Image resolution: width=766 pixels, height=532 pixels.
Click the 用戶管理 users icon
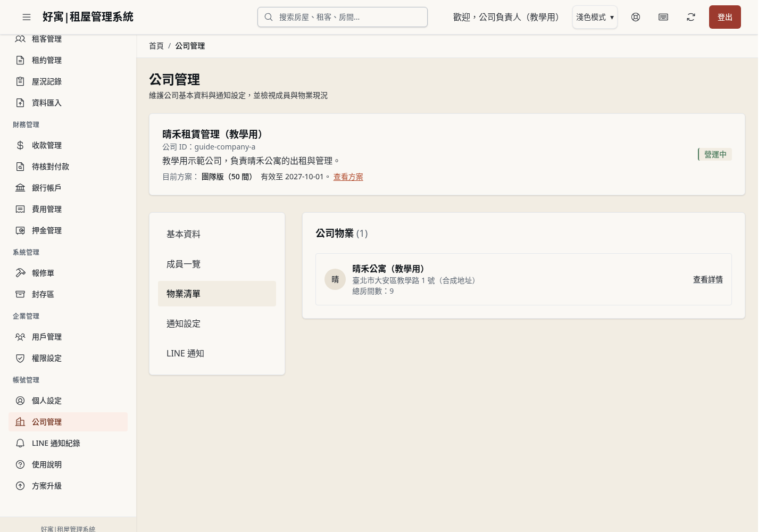point(20,337)
